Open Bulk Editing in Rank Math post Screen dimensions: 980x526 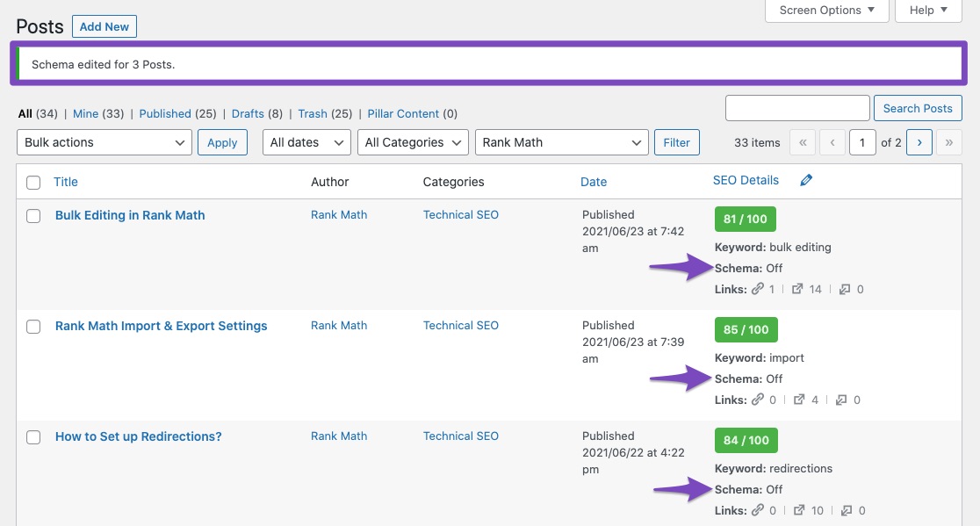(130, 215)
